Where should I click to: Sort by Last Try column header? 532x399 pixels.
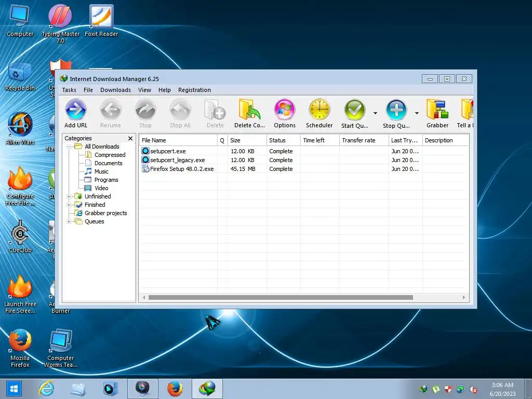pos(405,140)
